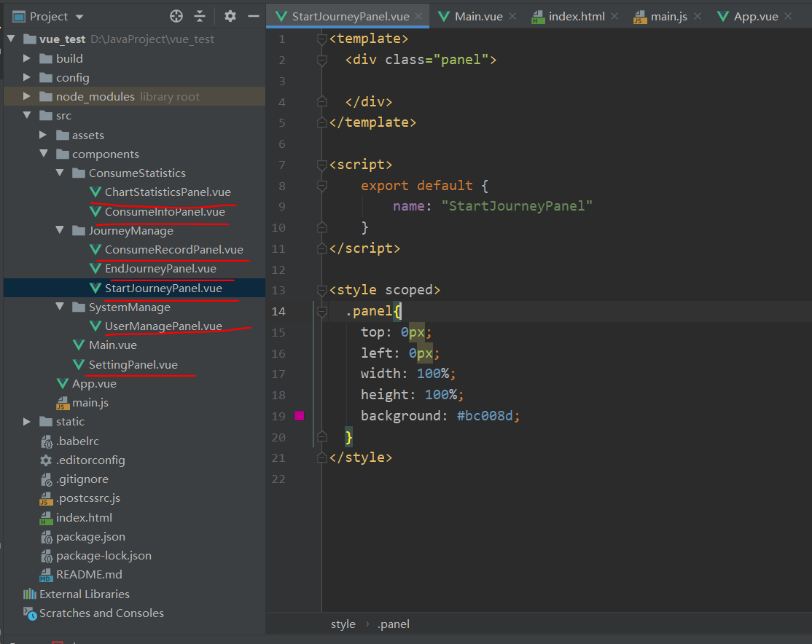Screen dimensions: 812x644
Task: Collapse the JourneyManage folder
Action: [x=60, y=230]
